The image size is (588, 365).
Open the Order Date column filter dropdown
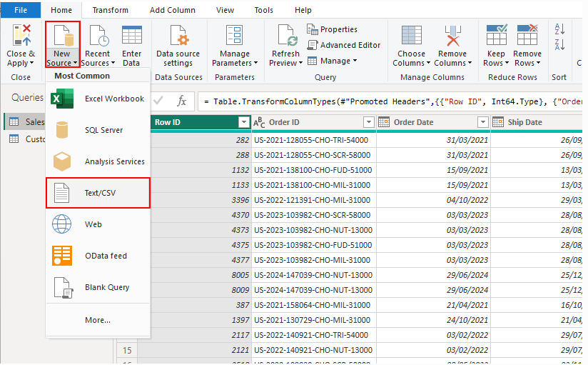482,122
